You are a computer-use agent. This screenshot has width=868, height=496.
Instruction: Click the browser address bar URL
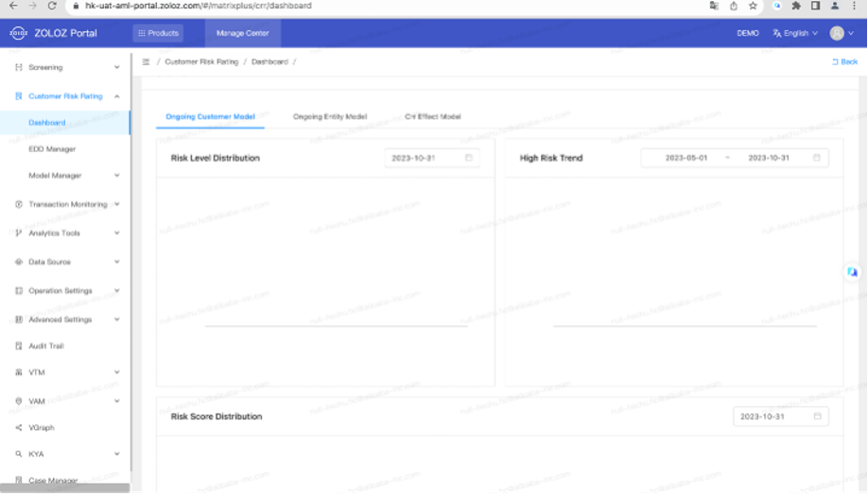[199, 6]
